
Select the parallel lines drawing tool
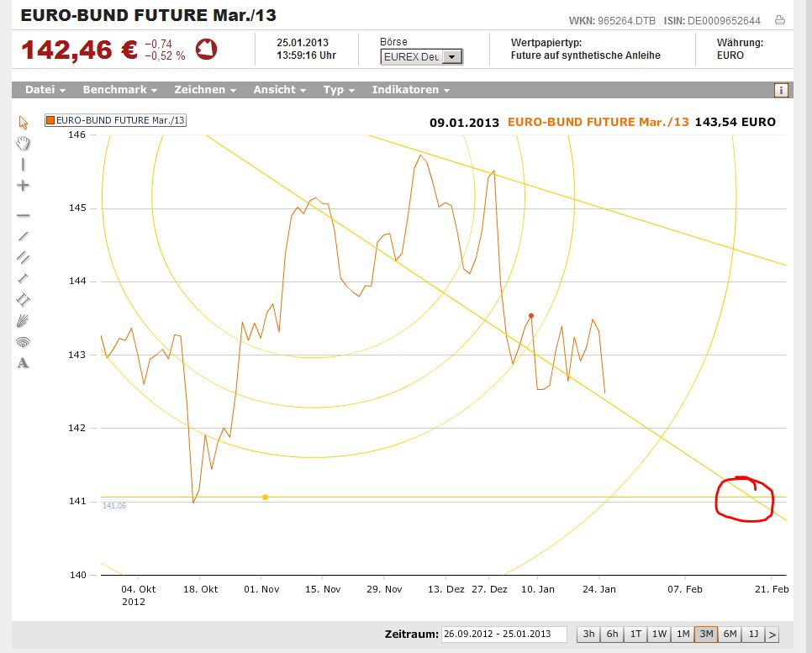point(23,257)
